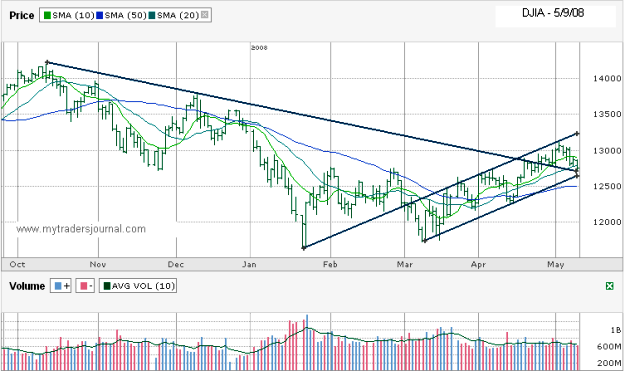The width and height of the screenshot is (625, 371).
Task: Click the 1B volume axis label
Action: tap(615, 330)
